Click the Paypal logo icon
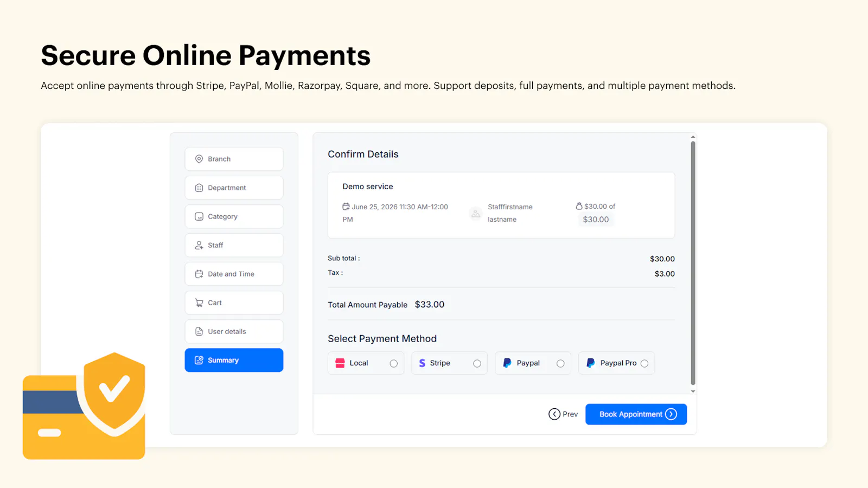The width and height of the screenshot is (868, 488). coord(507,363)
